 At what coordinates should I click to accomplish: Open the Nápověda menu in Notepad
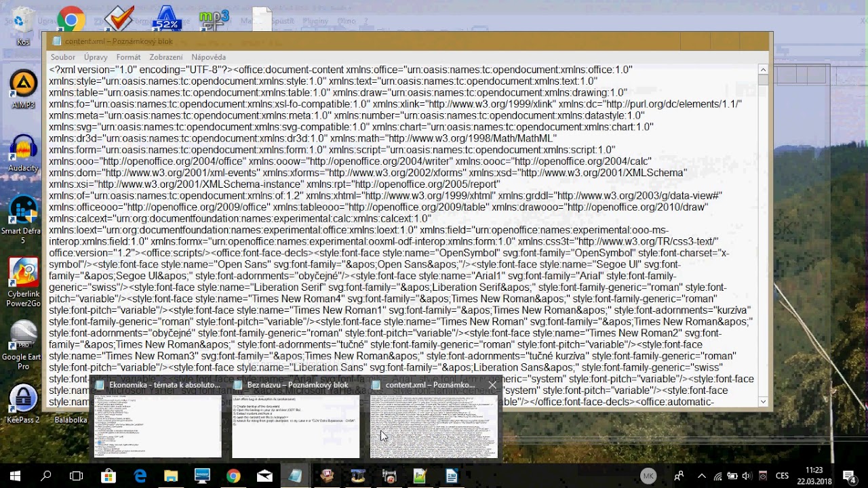(208, 58)
